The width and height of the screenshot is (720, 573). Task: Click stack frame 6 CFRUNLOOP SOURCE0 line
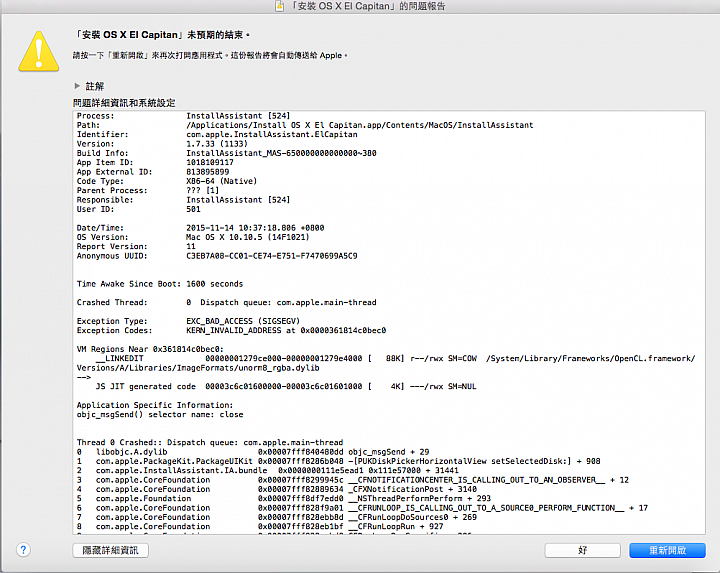pos(362,508)
